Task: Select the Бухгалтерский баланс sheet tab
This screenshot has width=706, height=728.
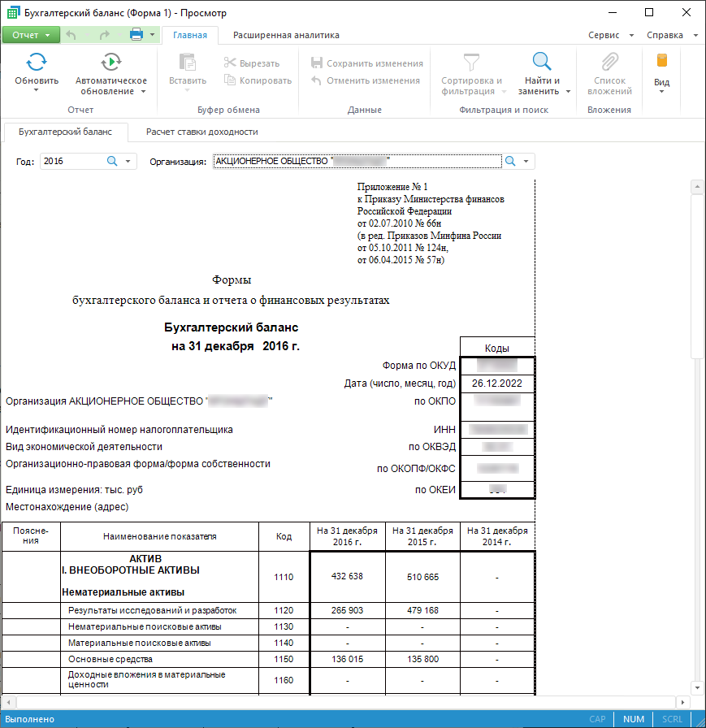Action: click(66, 132)
